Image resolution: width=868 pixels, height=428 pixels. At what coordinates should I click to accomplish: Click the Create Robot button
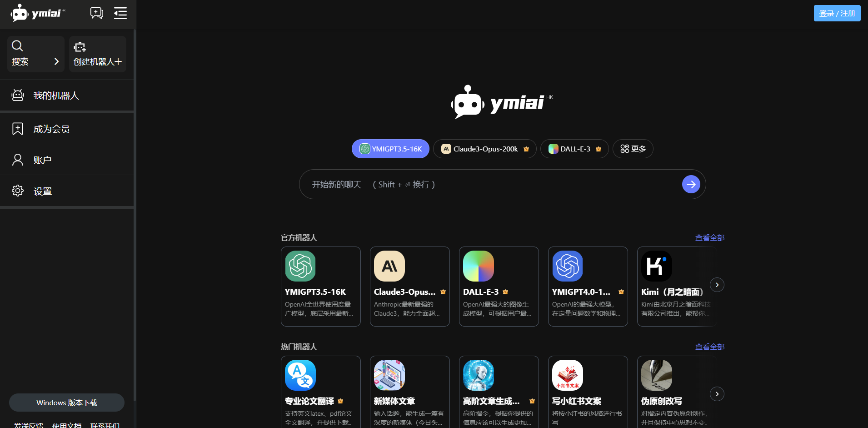pyautogui.click(x=97, y=54)
